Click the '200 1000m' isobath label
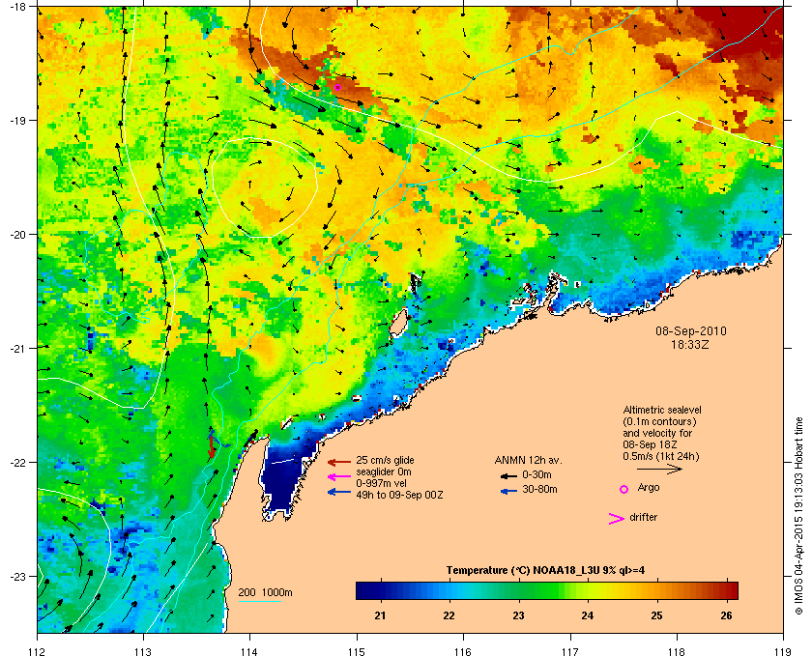This screenshot has width=812, height=657. 265,593
